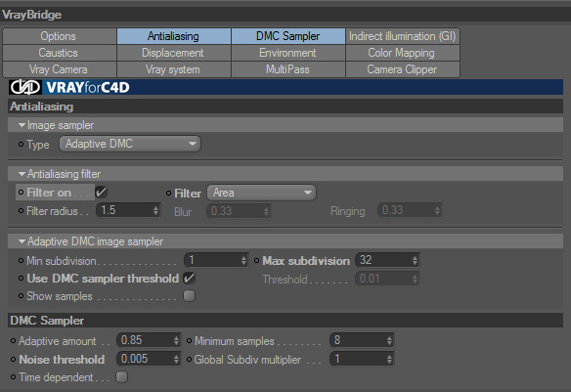Click the keyframe dot beside Show samples

22,296
